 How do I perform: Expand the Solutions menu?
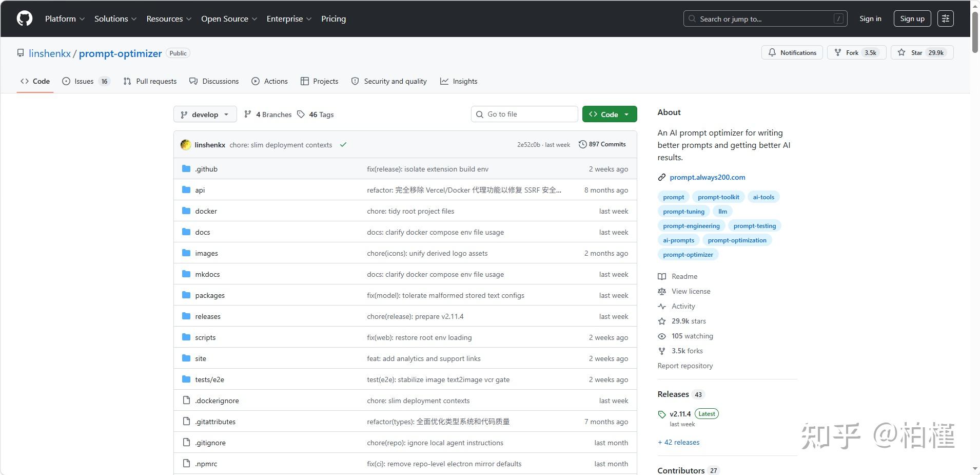pos(115,18)
